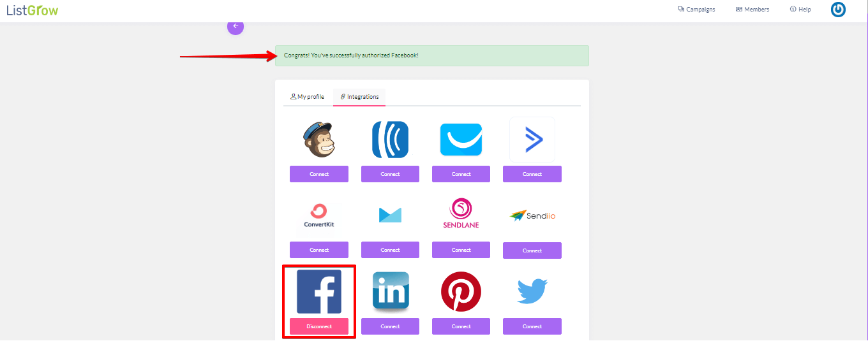The height and width of the screenshot is (341, 868).
Task: Click the AWeber blue wave logo
Action: coord(390,140)
